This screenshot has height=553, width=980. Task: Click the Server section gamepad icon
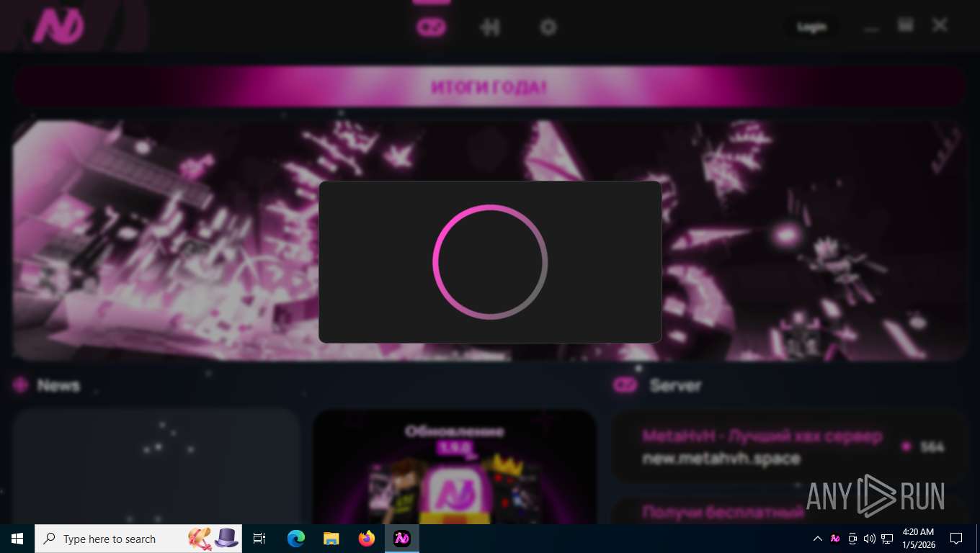click(x=625, y=385)
